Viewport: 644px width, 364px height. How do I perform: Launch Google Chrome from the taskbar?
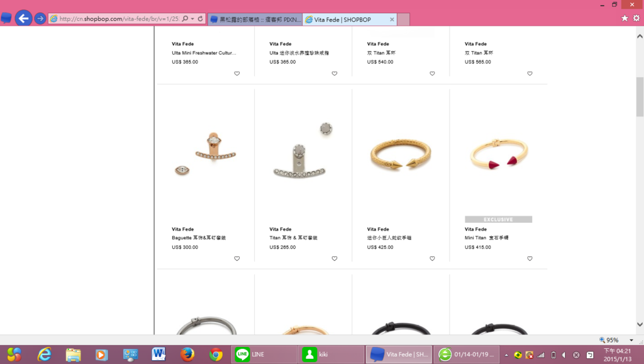coord(216,354)
